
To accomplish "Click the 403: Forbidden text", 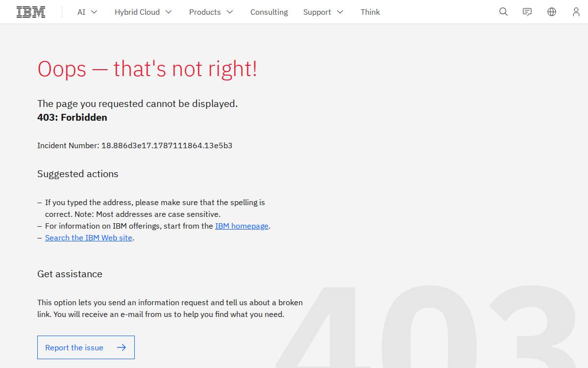I will [x=72, y=117].
